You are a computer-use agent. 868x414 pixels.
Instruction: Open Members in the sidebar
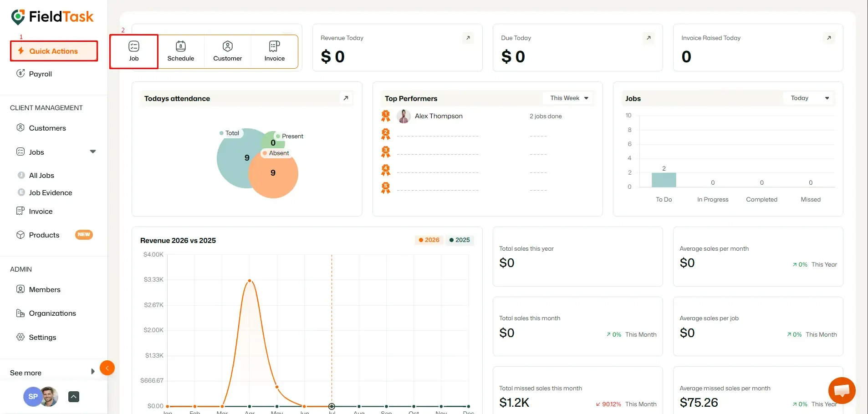45,289
